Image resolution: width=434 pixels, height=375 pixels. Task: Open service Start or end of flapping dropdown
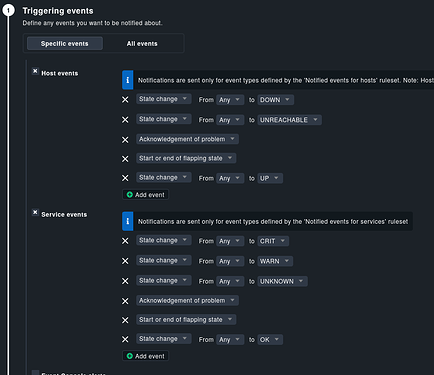186,320
